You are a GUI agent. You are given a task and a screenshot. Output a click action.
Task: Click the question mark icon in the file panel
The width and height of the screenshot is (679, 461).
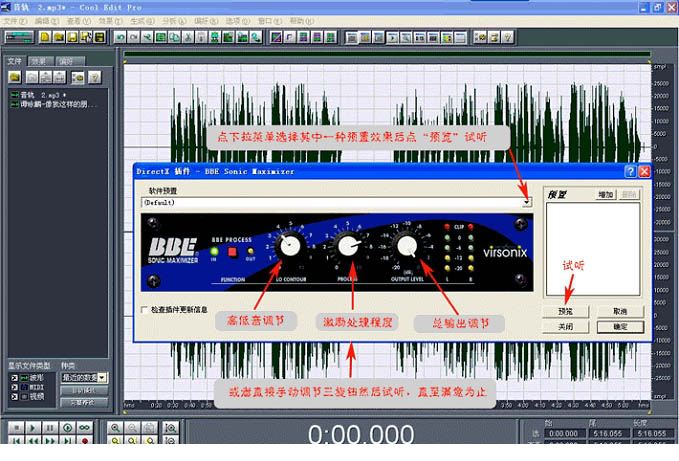point(94,77)
